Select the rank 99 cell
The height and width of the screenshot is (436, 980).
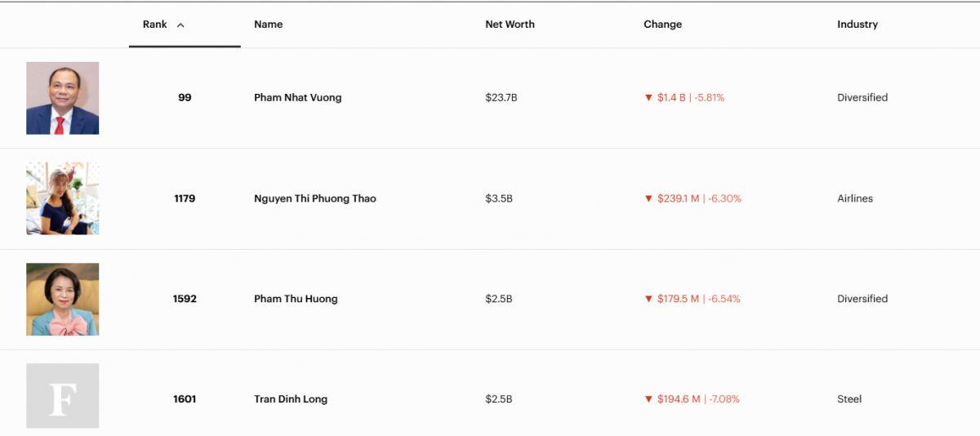(x=185, y=98)
